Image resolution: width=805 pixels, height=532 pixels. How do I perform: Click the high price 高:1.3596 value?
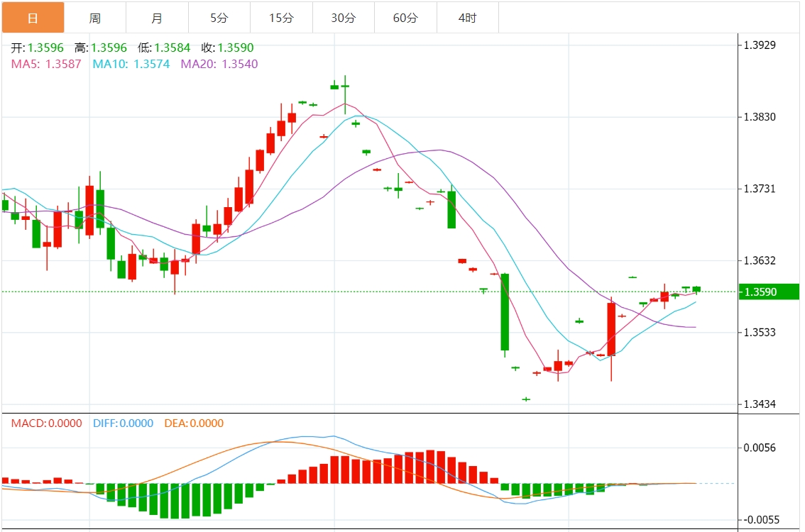(x=101, y=48)
